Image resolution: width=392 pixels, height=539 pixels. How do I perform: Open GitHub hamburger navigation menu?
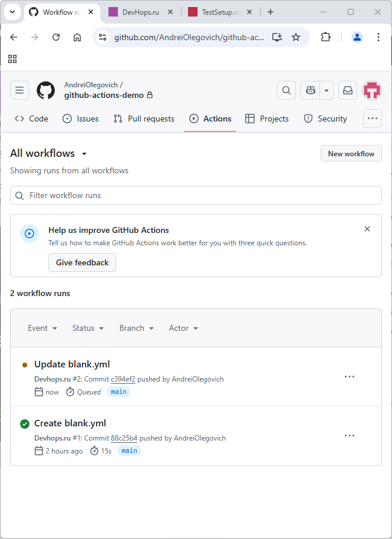[19, 90]
